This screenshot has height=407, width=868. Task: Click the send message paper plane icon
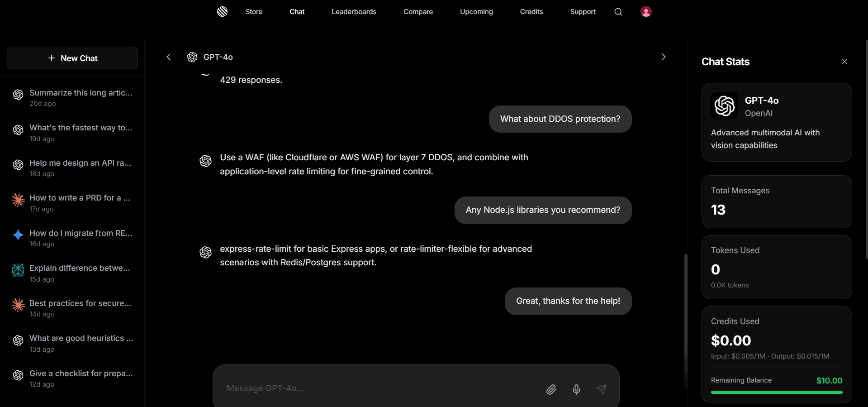coord(601,389)
